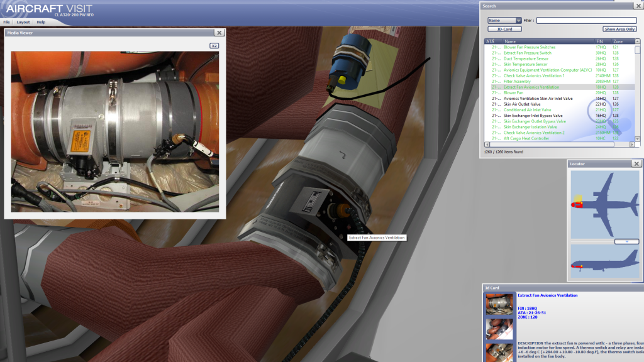Click the aircraft side-view map in Locator

tap(605, 262)
